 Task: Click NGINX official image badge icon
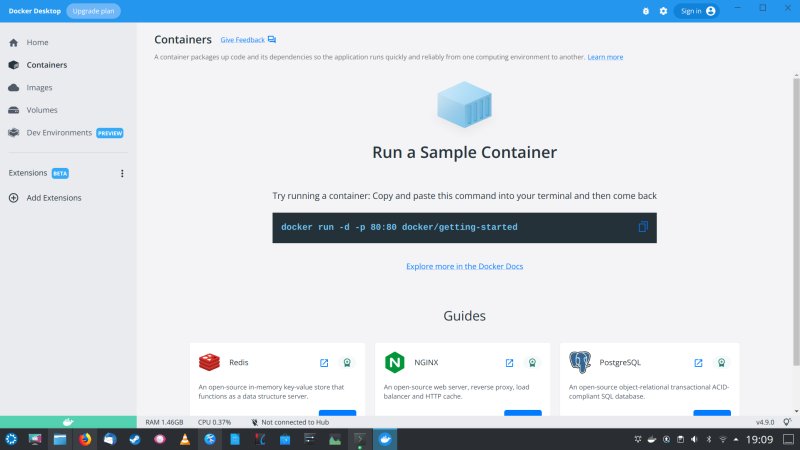(x=532, y=363)
